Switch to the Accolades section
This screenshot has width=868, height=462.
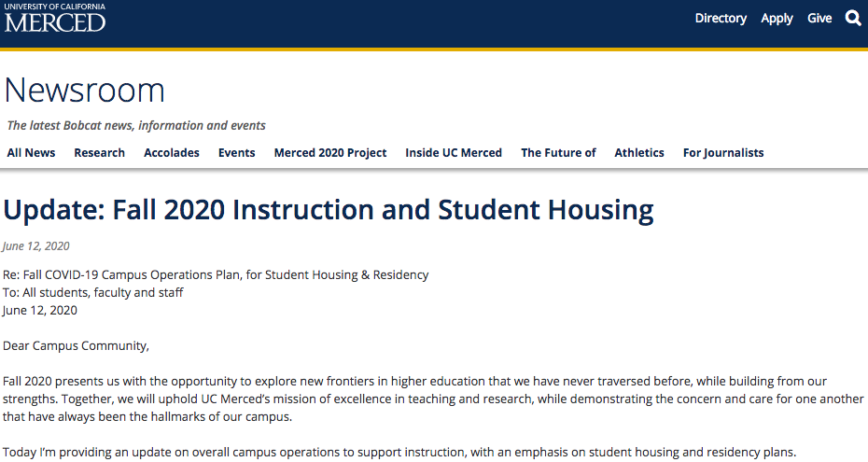172,153
